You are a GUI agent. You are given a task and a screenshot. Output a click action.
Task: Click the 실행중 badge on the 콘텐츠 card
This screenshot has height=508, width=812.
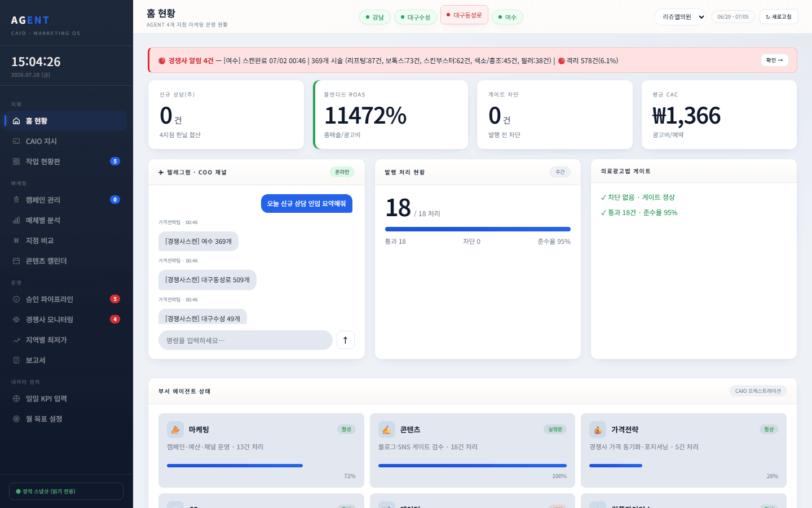coord(555,430)
